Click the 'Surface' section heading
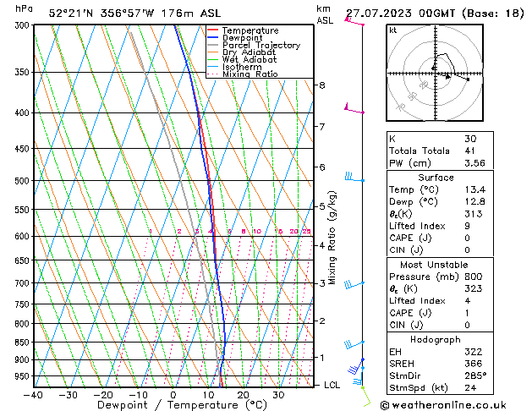Screen dimensions: 532x411 (436, 178)
